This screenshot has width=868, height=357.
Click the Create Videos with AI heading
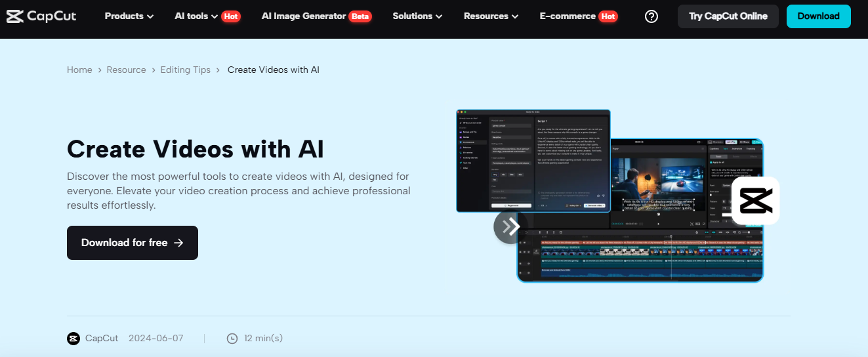coord(196,149)
